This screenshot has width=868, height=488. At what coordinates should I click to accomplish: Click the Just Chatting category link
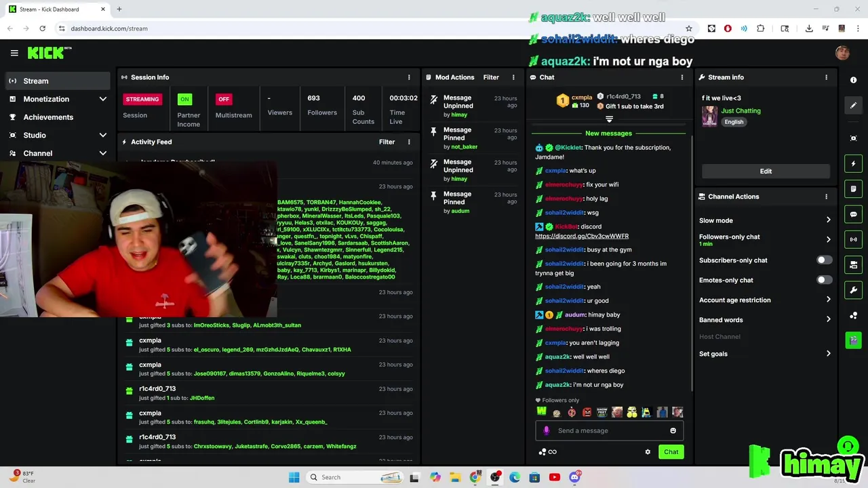(x=741, y=110)
